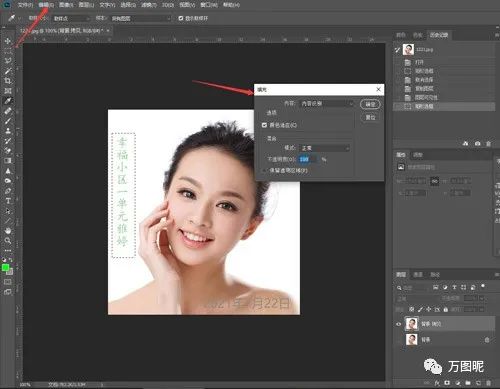Open the 模式 blend mode dropdown

coord(325,148)
